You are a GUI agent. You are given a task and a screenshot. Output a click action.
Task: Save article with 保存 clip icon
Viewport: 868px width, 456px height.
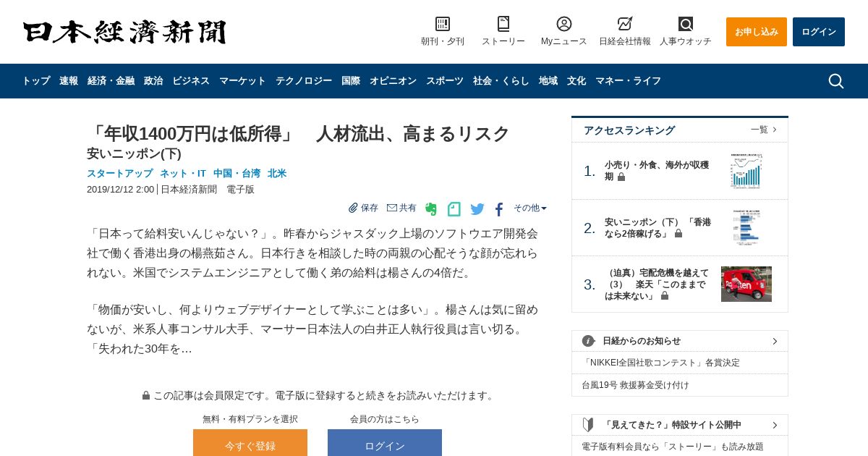pos(354,208)
